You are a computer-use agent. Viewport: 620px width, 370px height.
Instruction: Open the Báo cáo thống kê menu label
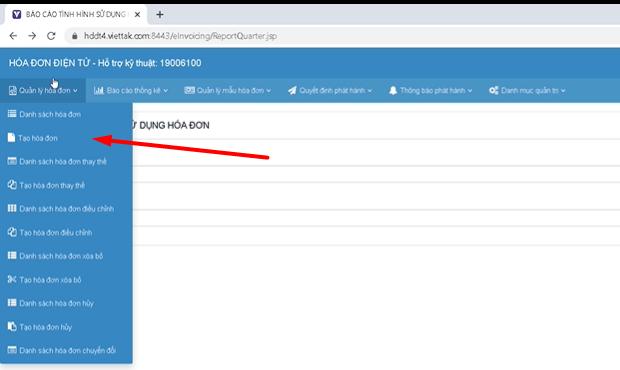134,91
